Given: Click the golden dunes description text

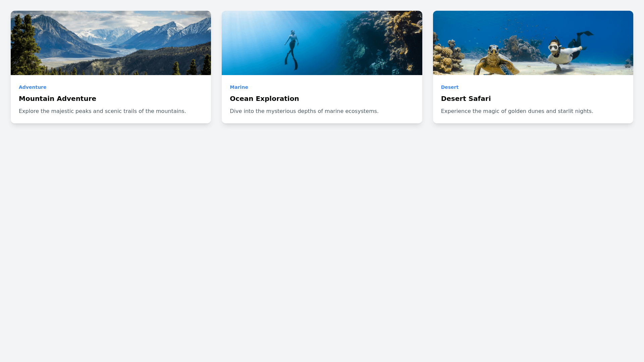Looking at the screenshot, I should [517, 111].
